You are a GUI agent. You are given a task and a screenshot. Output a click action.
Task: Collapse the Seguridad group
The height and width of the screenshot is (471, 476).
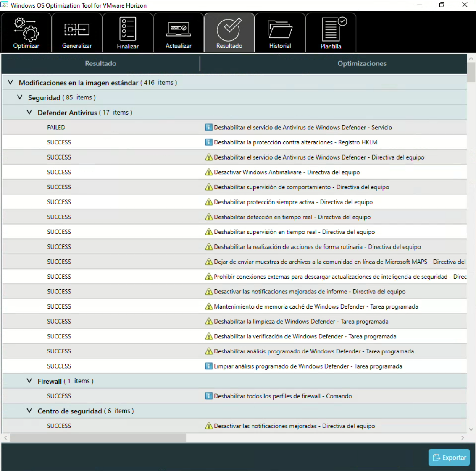[20, 97]
